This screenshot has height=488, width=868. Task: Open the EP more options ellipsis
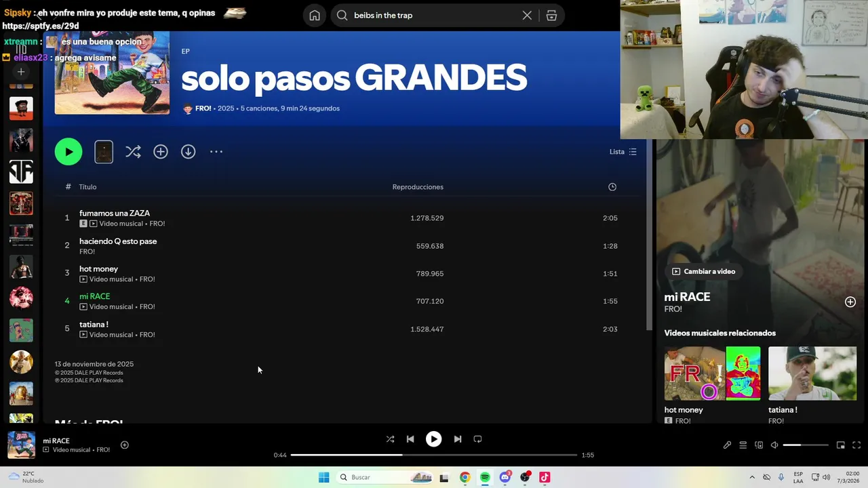pyautogui.click(x=216, y=152)
